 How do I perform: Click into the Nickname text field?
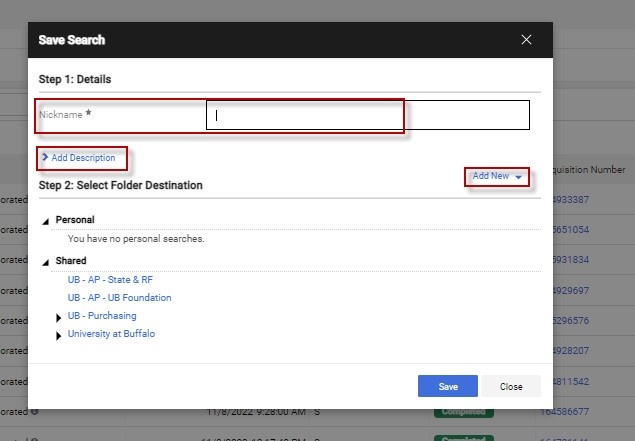click(367, 115)
